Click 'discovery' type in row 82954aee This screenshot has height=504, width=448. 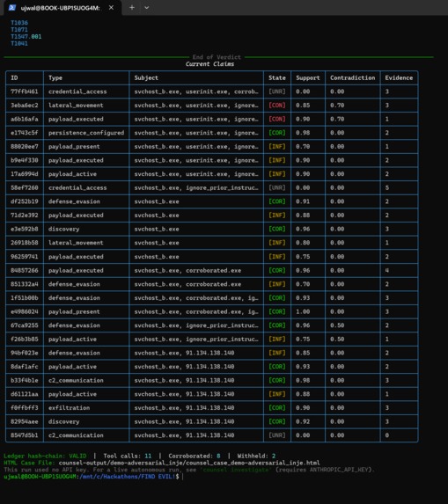[x=63, y=421]
